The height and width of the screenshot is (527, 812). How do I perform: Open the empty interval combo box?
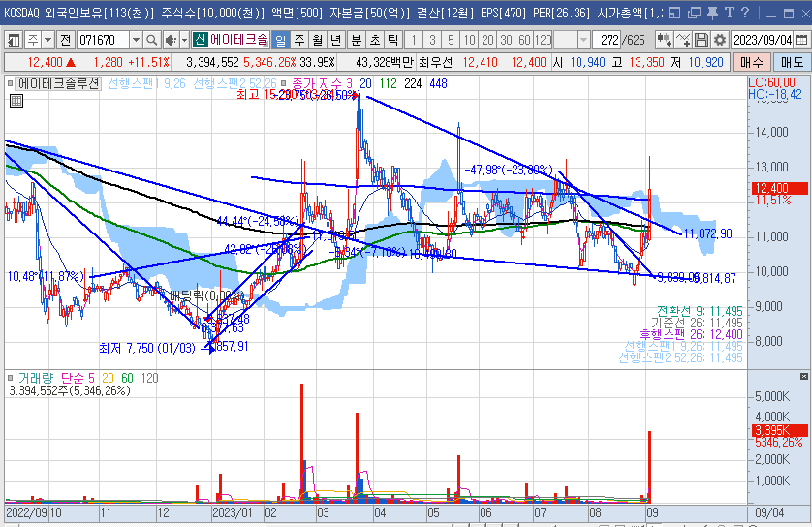pos(572,40)
